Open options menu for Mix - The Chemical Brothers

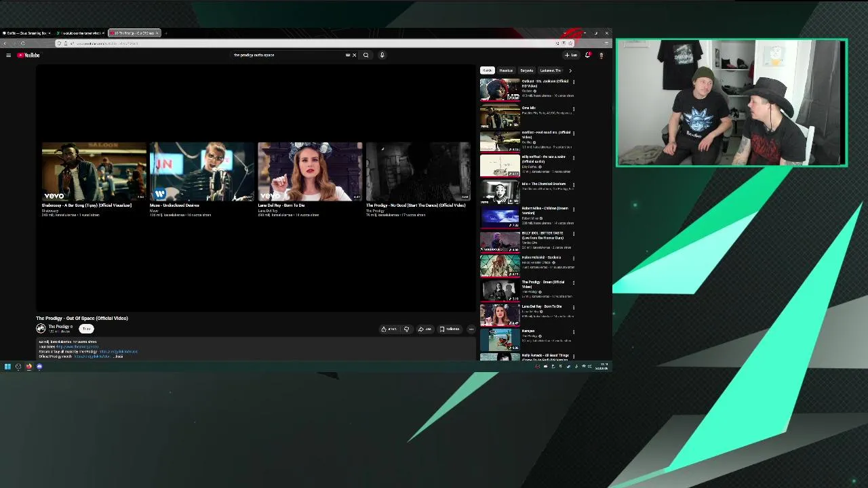(x=574, y=184)
